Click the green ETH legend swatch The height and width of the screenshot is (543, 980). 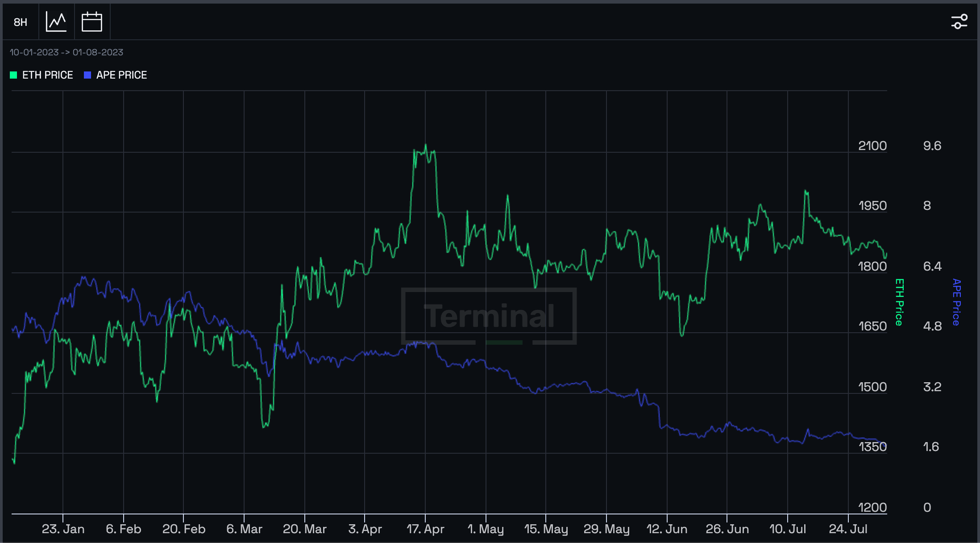(13, 75)
